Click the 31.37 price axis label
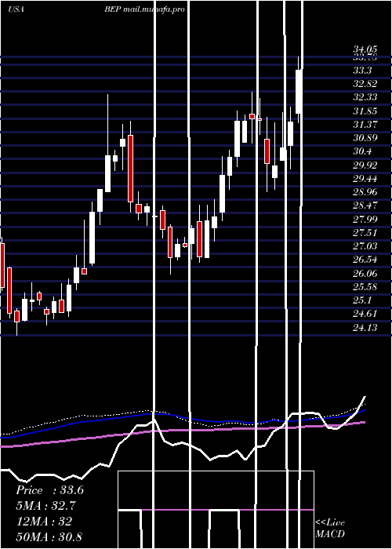This screenshot has height=549, width=392. point(365,124)
